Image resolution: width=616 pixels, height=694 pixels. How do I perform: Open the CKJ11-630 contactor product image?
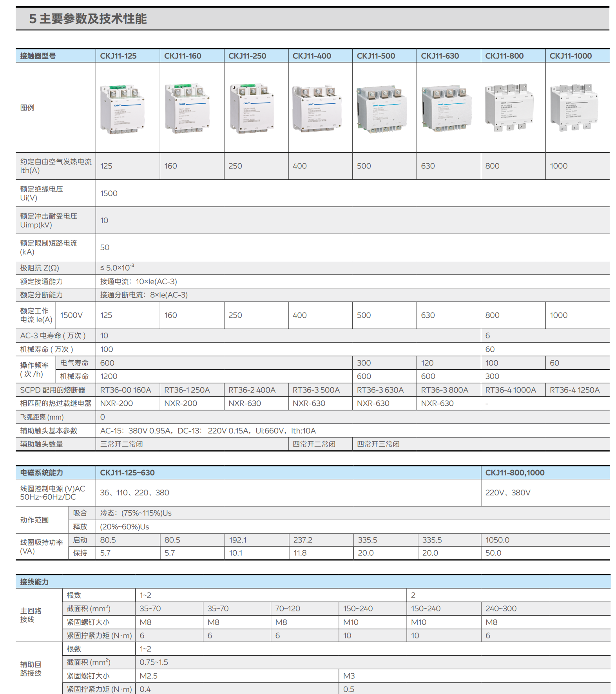coord(446,109)
